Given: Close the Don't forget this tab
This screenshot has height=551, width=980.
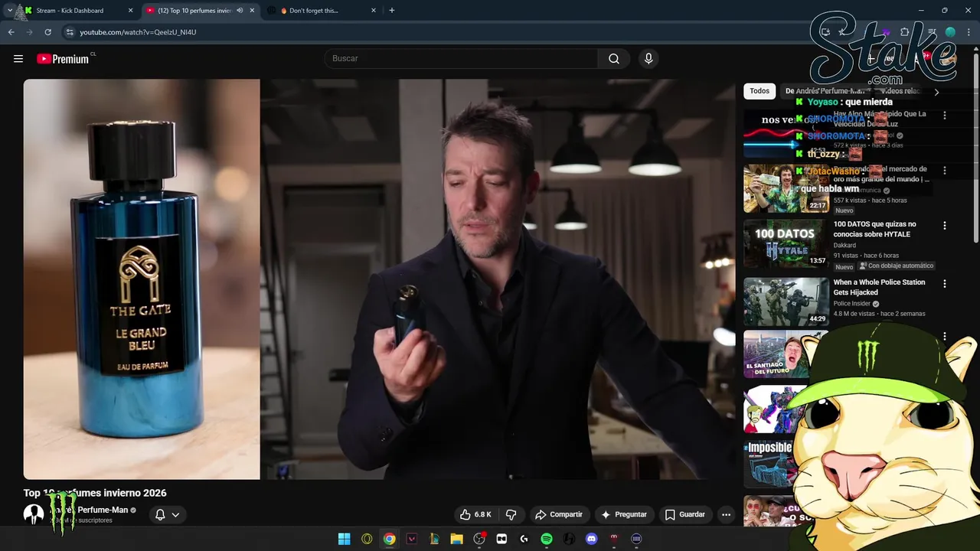Looking at the screenshot, I should click(374, 11).
